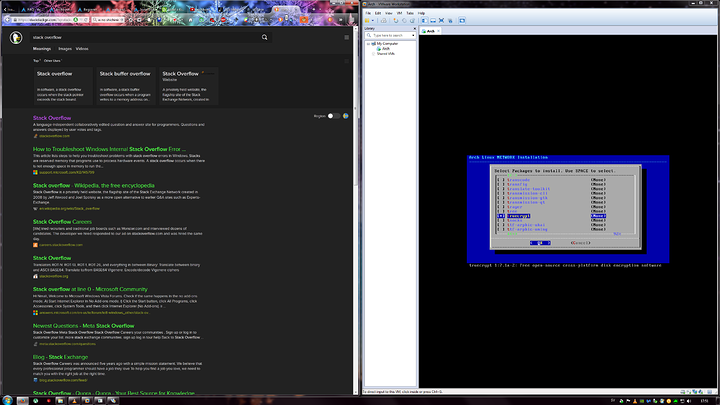Toggle checkbox for transfig package
720x405 pixels.
coord(501,184)
